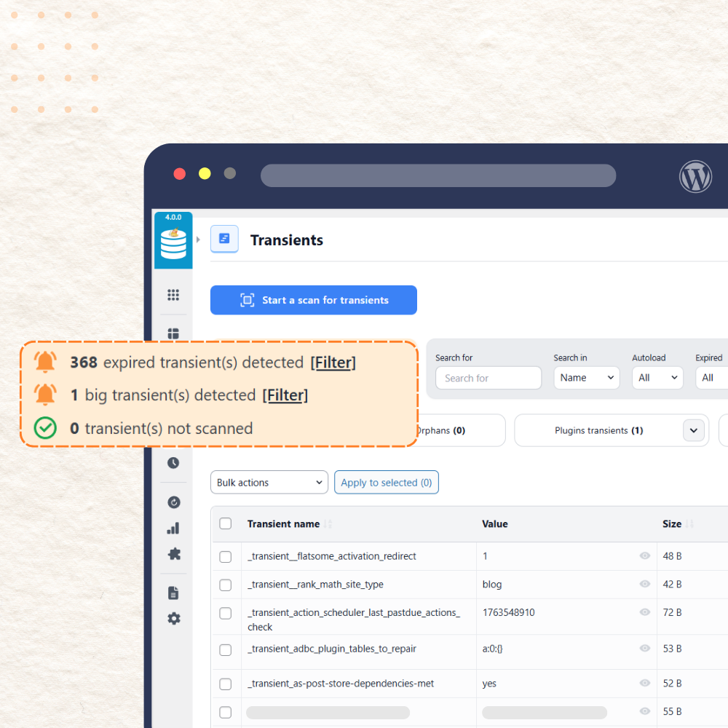Click the clock icon in the sidebar

coord(173,463)
